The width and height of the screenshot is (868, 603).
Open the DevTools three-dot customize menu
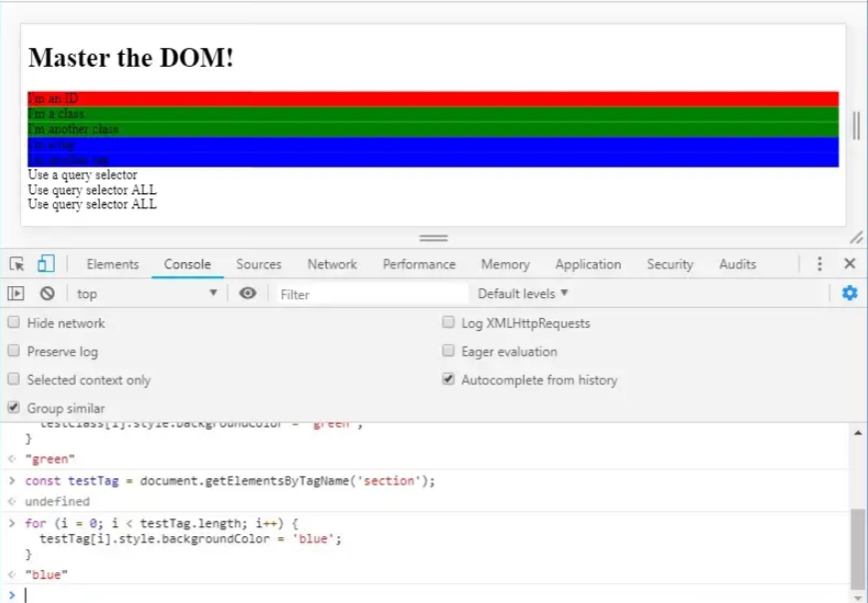coord(819,264)
